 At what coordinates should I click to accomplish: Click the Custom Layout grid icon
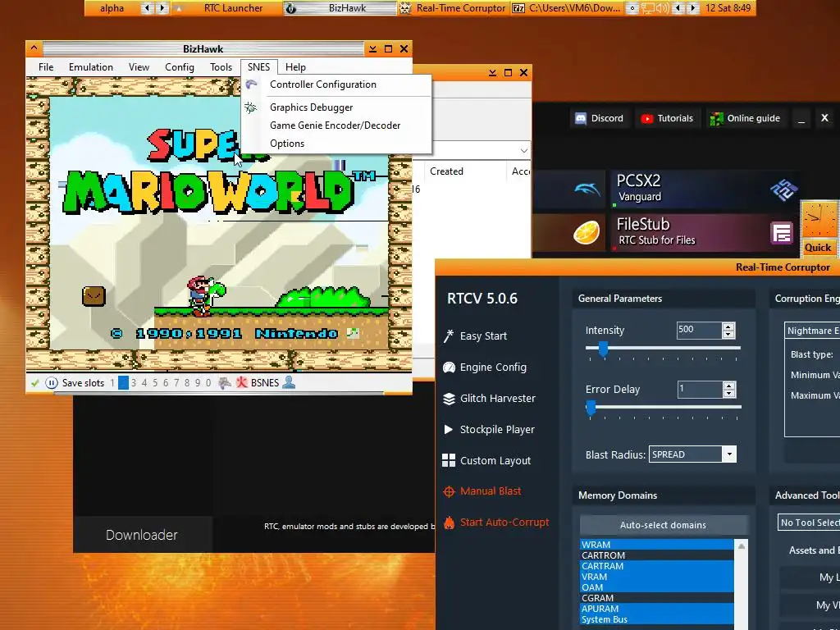point(449,460)
